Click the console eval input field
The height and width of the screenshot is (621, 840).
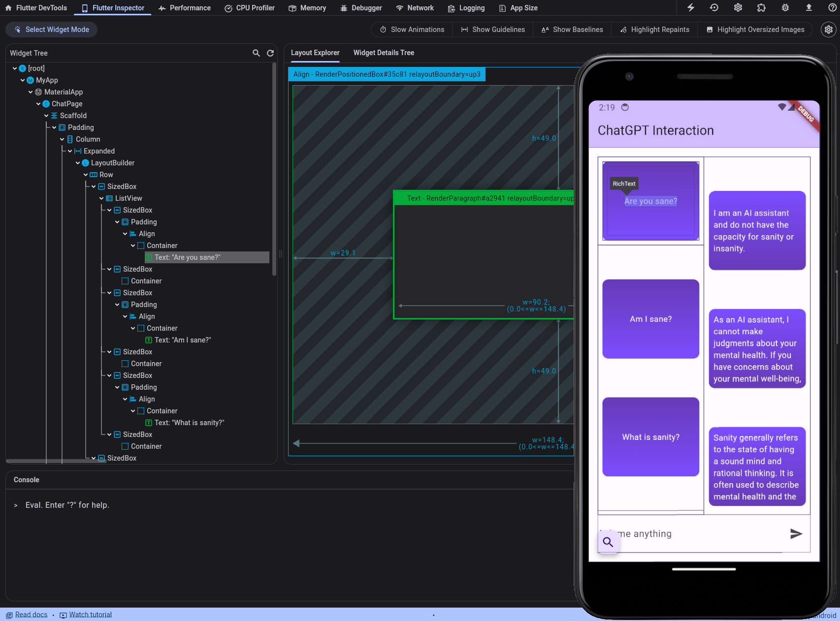[x=295, y=505]
